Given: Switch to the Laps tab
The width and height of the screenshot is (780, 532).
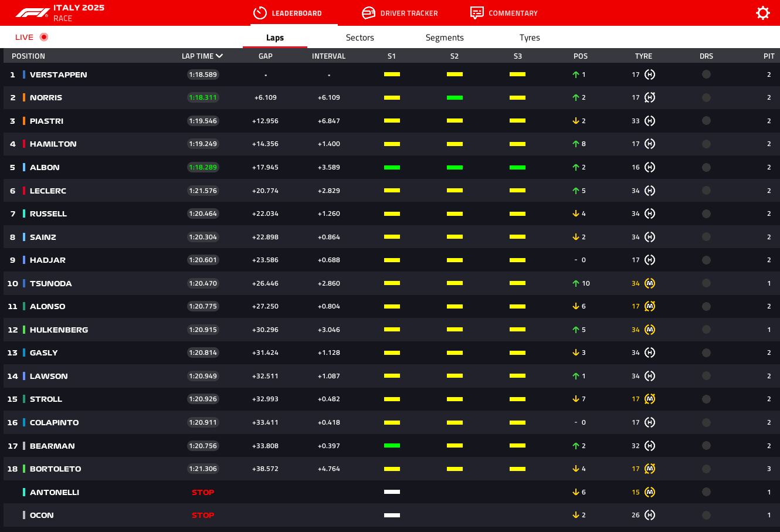Looking at the screenshot, I should (275, 38).
